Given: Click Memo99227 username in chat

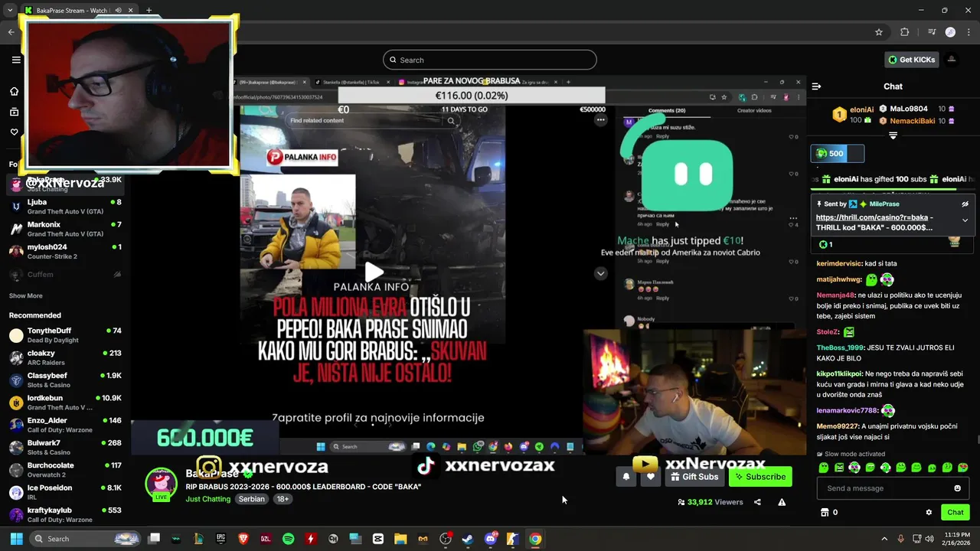Looking at the screenshot, I should coord(838,426).
